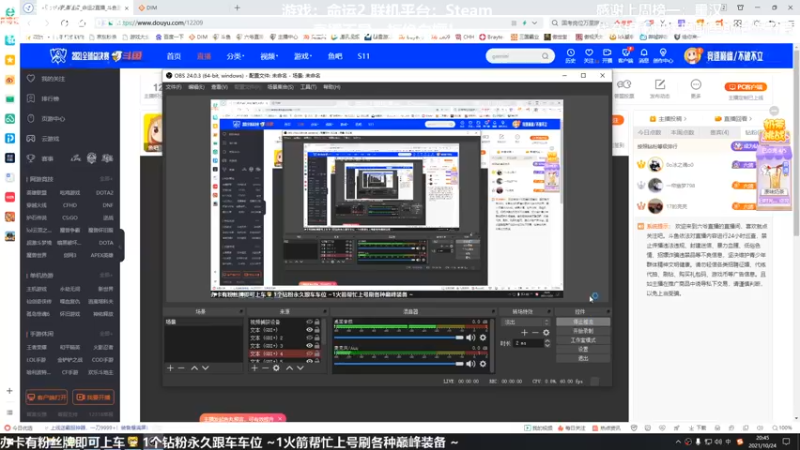The height and width of the screenshot is (450, 800).
Task: Expand 全部 next to 网游竞技
Action: point(106,179)
